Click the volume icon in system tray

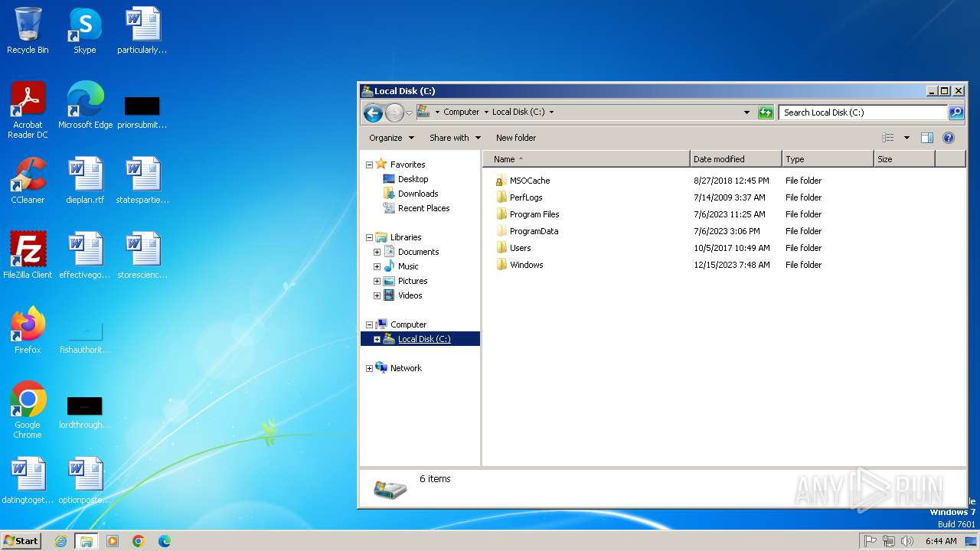907,541
